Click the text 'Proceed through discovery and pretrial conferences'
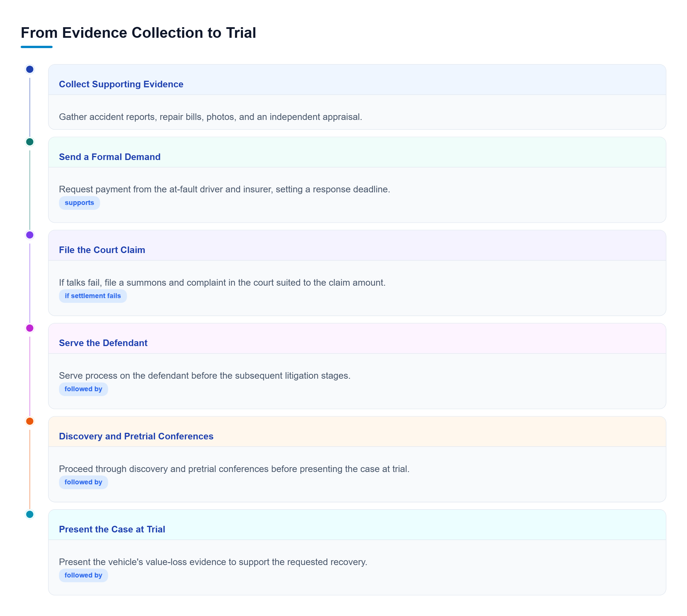 pyautogui.click(x=164, y=469)
